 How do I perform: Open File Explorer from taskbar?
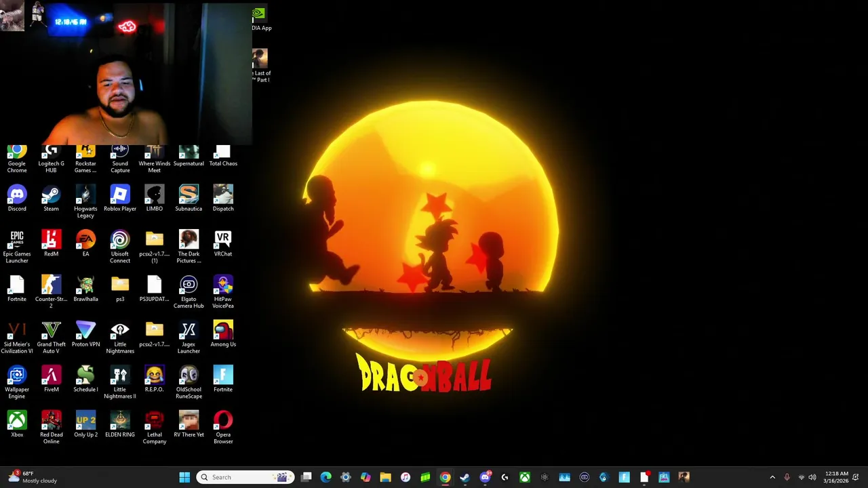[x=385, y=477]
